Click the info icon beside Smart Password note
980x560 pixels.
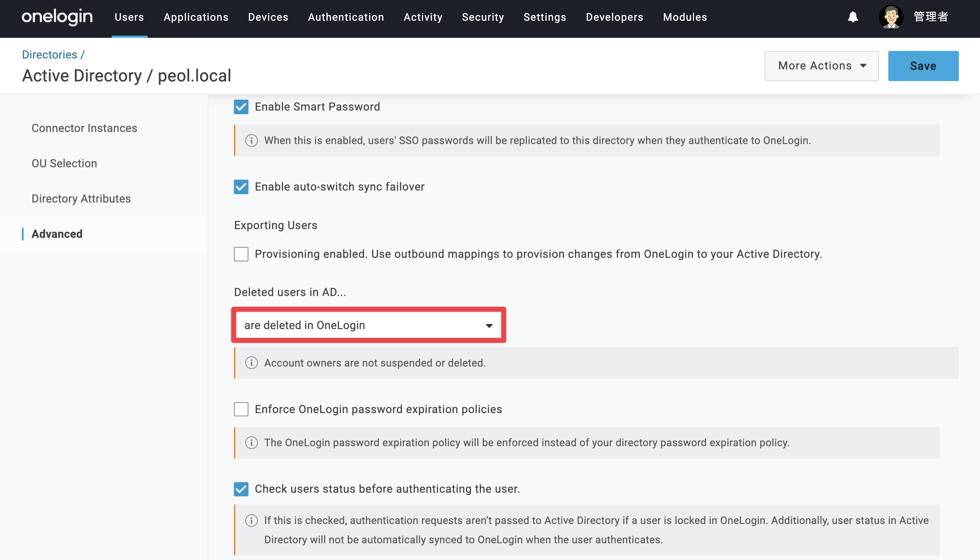251,140
